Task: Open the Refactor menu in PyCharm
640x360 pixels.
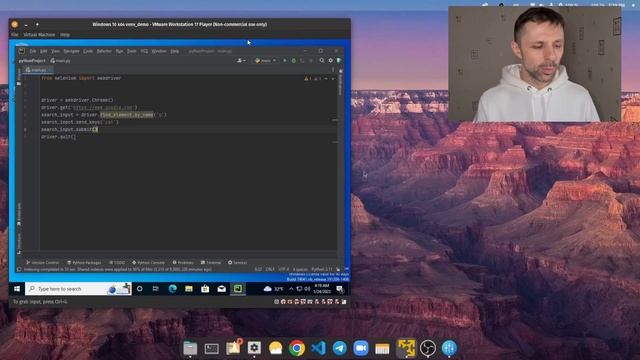Action: [104, 51]
